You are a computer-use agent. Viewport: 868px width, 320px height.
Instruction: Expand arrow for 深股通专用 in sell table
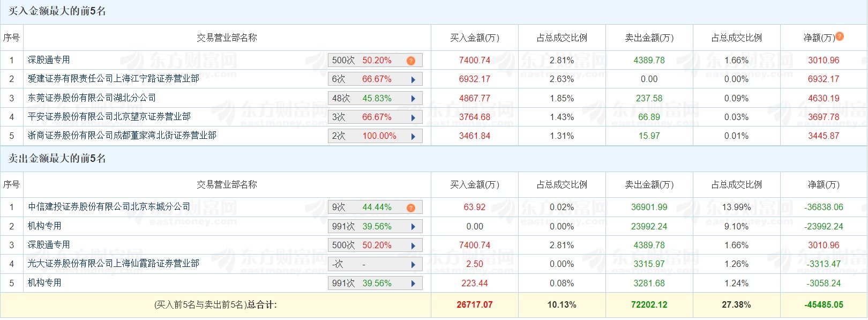pos(413,245)
